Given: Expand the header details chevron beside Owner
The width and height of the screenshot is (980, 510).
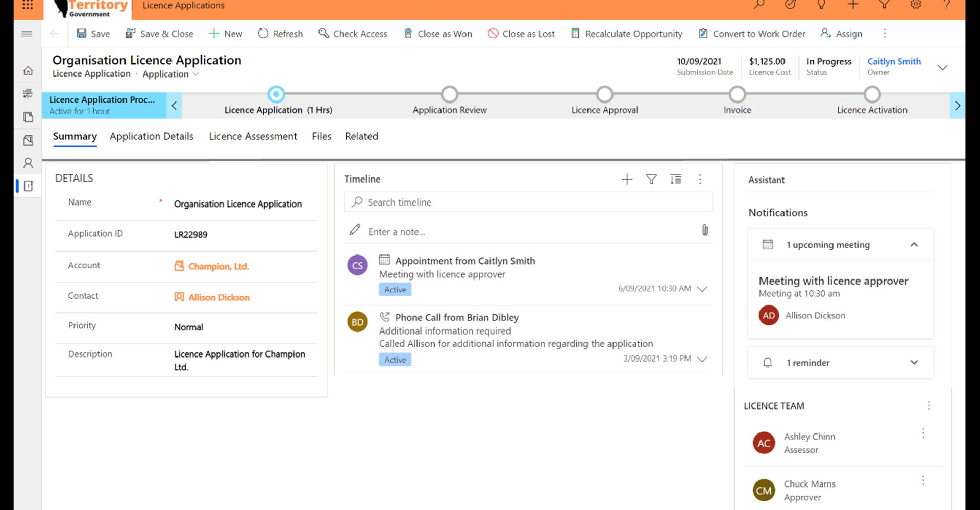Looking at the screenshot, I should [x=942, y=68].
